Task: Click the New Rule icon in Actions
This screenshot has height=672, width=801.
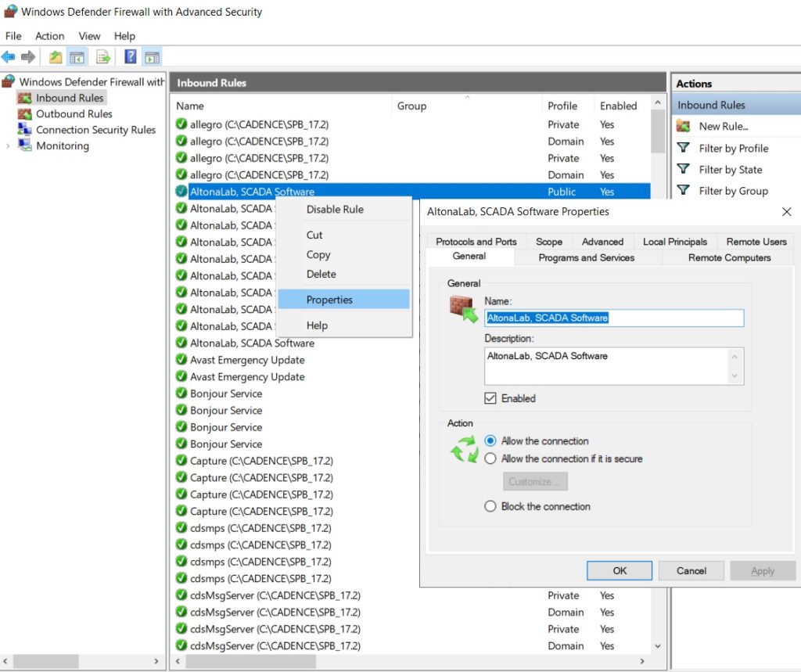Action: (683, 126)
